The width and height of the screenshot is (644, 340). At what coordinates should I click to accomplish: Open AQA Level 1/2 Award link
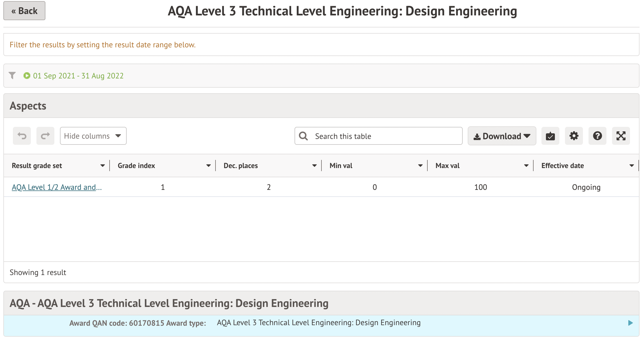point(57,187)
